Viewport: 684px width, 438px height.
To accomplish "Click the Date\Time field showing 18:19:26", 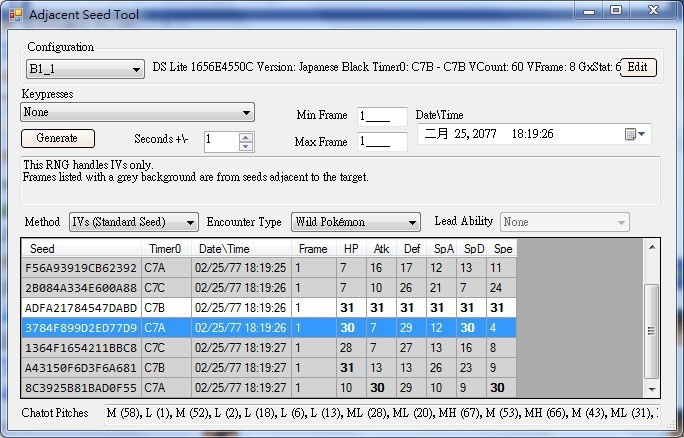I will [x=534, y=134].
